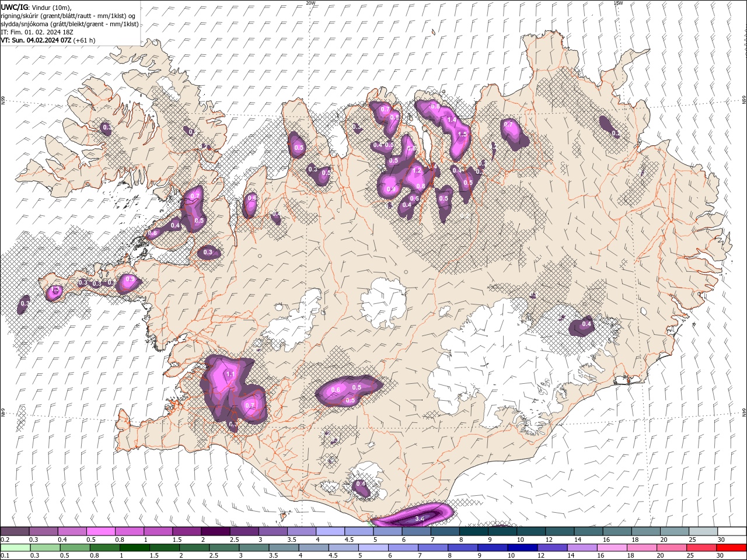Image resolution: width=747 pixels, height=560 pixels.
Task: Click the 1.1 snowfall value on the map
Action: [230, 374]
